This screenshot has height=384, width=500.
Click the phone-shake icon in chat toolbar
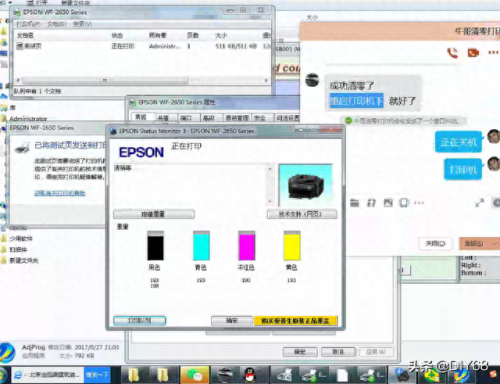click(x=404, y=203)
